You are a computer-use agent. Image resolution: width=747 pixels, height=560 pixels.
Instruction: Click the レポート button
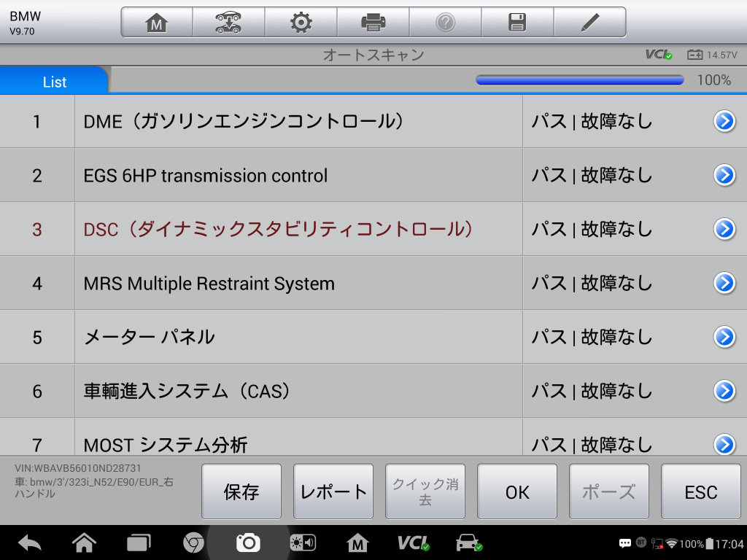tap(333, 491)
